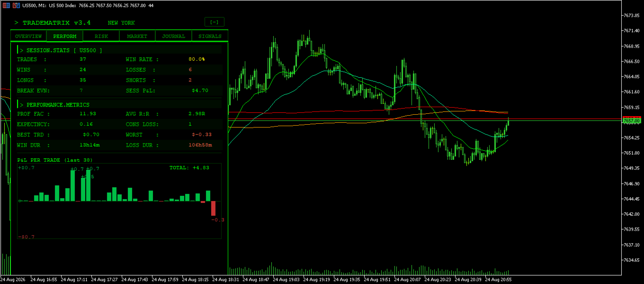This screenshot has width=644, height=284.
Task: Click the 7673.85 level on price scale
Action: pyautogui.click(x=632, y=16)
